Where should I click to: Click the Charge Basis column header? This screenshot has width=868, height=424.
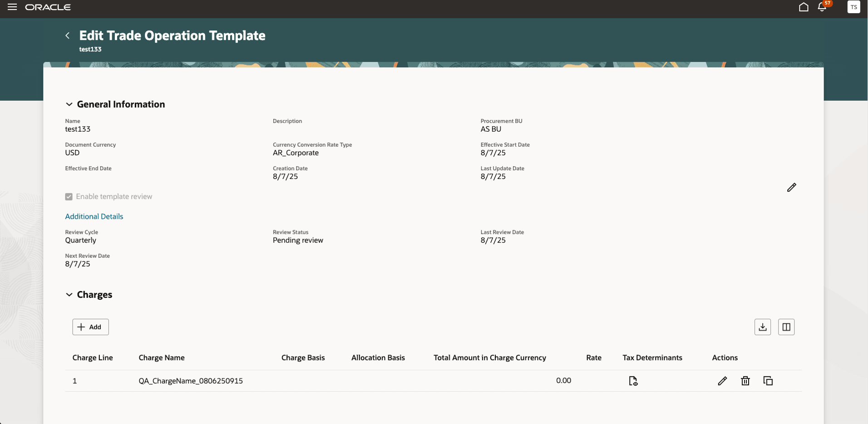point(303,358)
